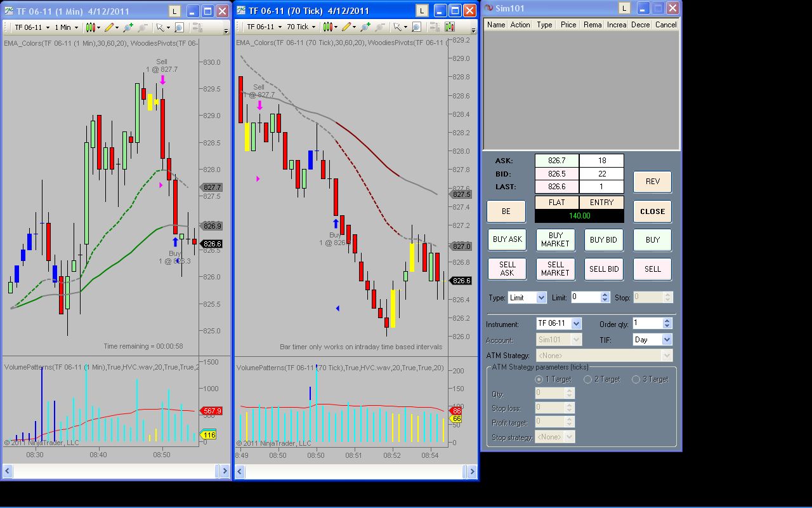Click the L link button in Sim101 title bar

pos(625,8)
